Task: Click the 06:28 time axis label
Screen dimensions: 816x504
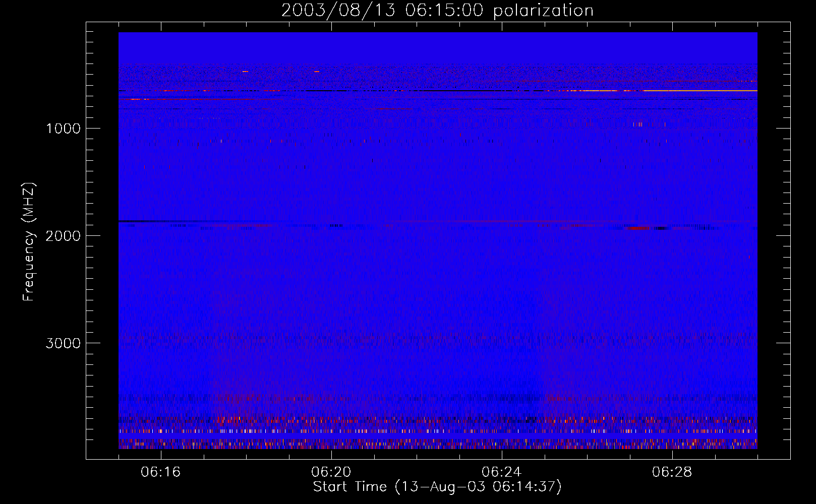Action: pos(672,472)
